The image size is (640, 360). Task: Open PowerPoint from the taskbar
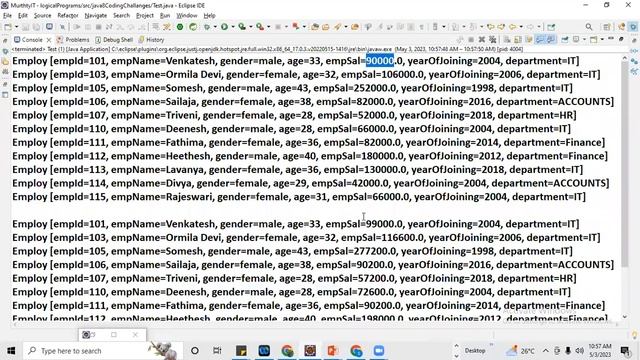(x=333, y=351)
